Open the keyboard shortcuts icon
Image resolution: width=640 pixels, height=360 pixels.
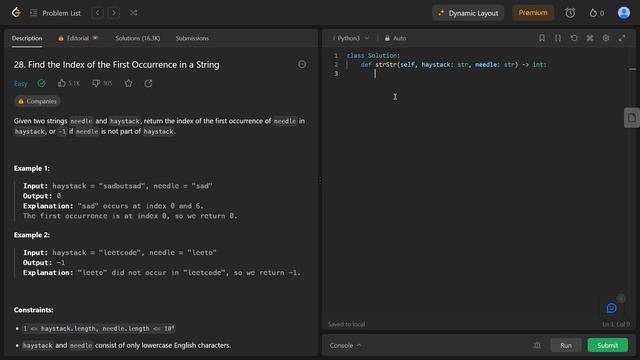click(x=590, y=38)
